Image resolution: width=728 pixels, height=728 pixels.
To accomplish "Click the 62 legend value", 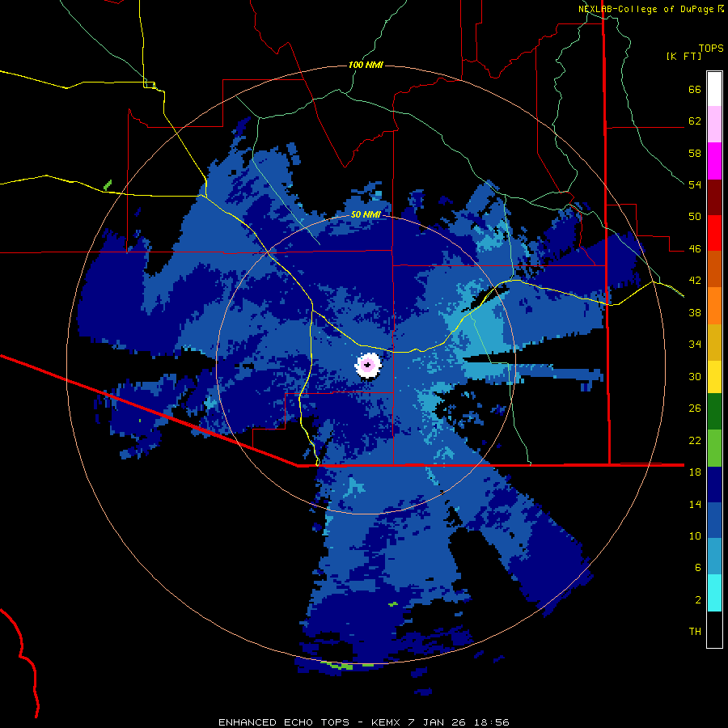I will tap(695, 121).
